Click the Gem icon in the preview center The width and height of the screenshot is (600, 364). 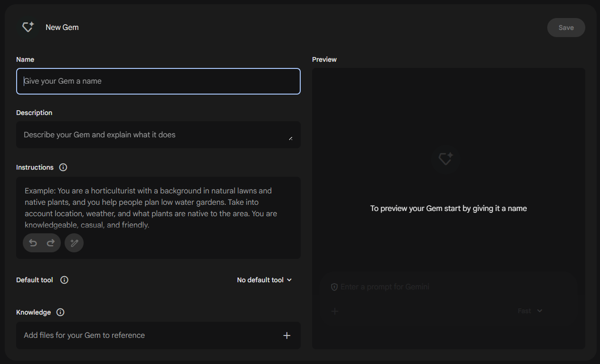click(x=446, y=159)
